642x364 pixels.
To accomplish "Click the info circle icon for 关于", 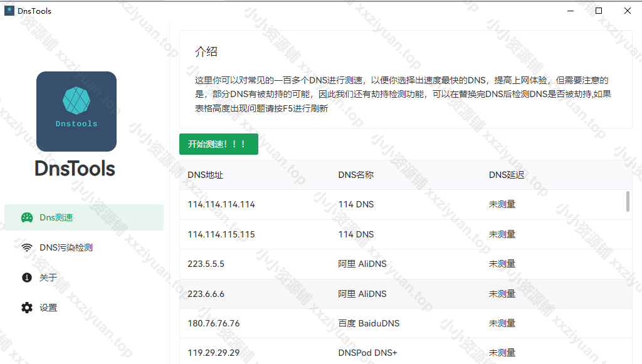I will click(27, 278).
